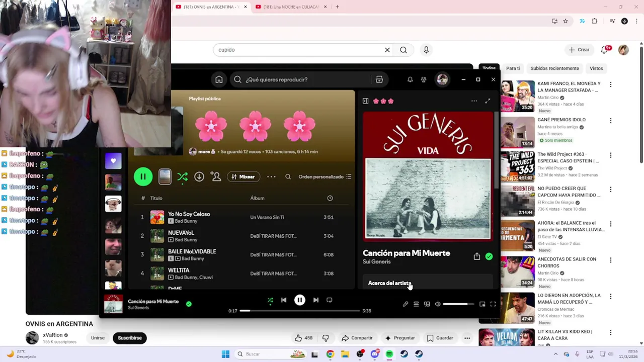
Task: Open Sui Generis artist link in side panel
Action: [376, 262]
